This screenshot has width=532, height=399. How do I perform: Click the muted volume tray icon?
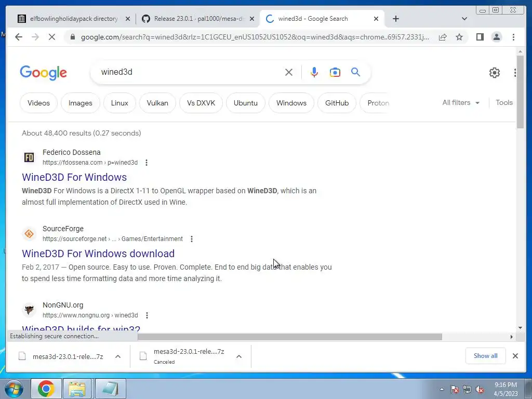pyautogui.click(x=480, y=390)
